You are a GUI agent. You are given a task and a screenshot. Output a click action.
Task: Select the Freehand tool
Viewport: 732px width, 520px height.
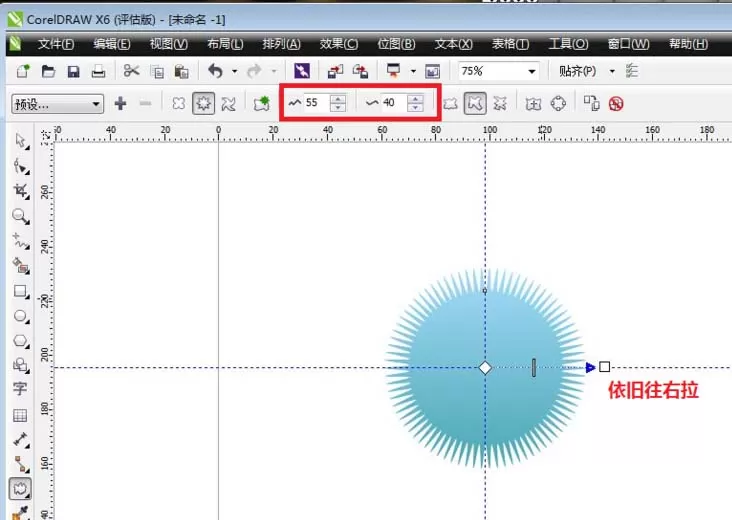[21, 240]
